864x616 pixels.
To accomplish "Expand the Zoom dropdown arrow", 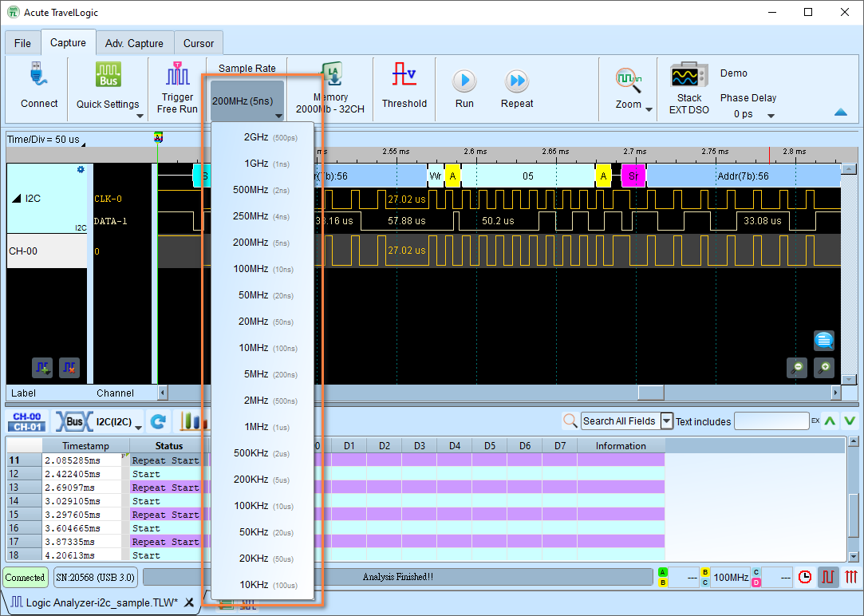I will click(x=649, y=109).
